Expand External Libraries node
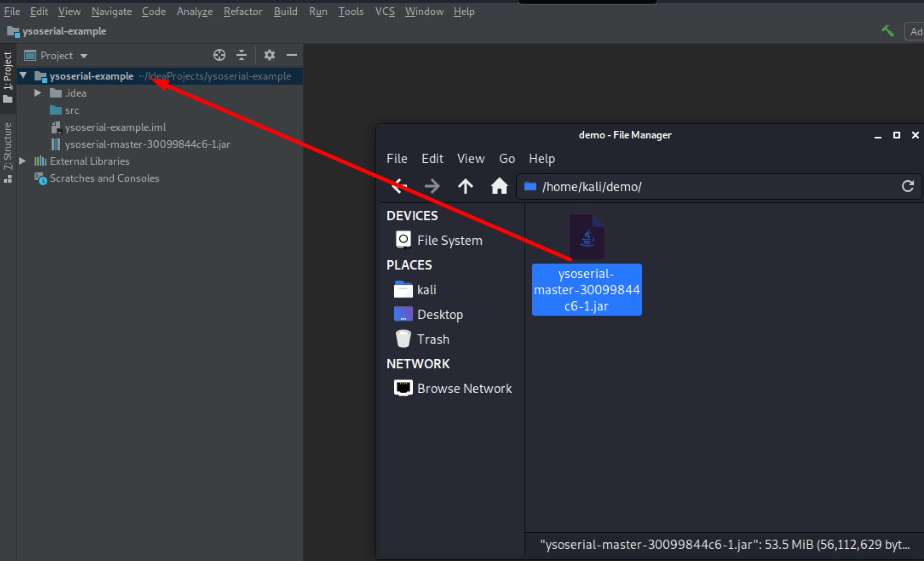The image size is (924, 561). (x=23, y=161)
